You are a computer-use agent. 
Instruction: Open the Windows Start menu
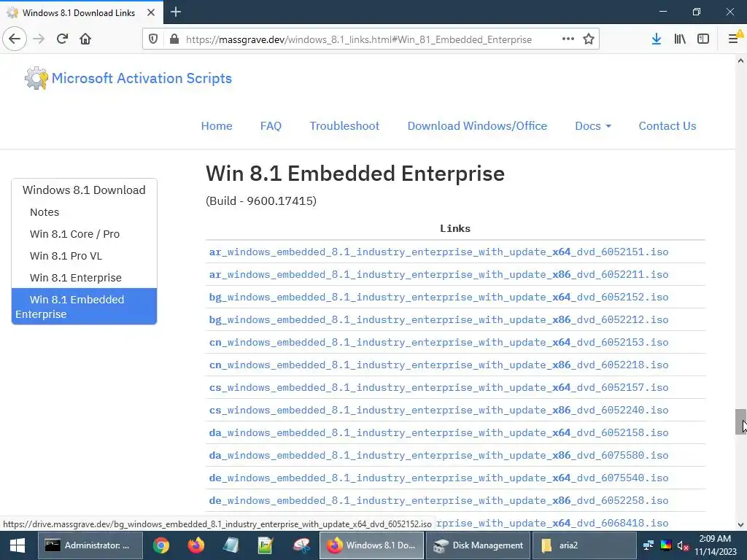[x=18, y=545]
